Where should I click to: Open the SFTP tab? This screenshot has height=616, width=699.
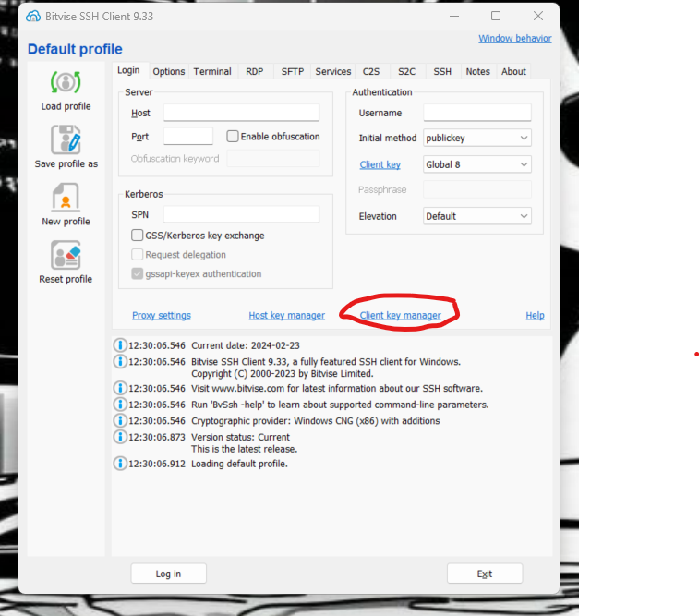tap(293, 71)
